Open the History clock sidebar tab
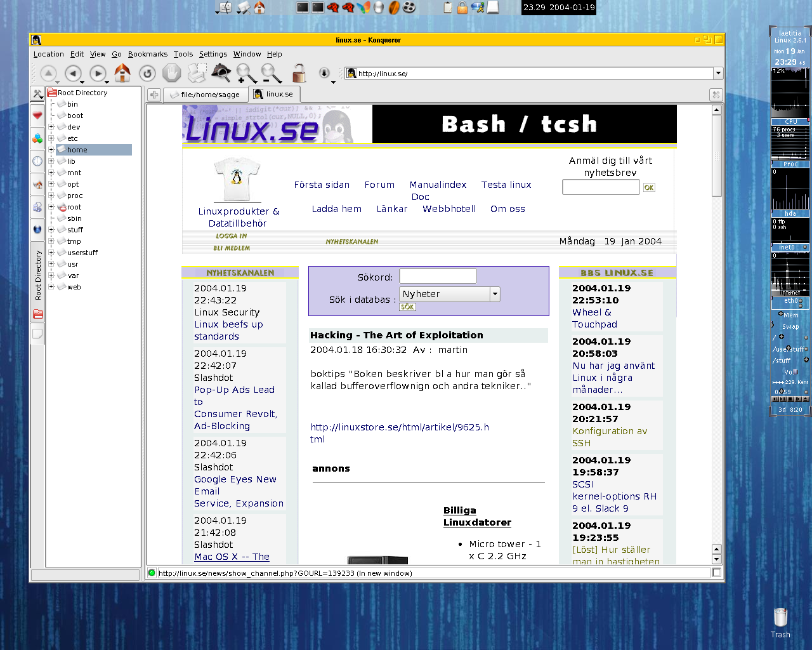 (37, 161)
